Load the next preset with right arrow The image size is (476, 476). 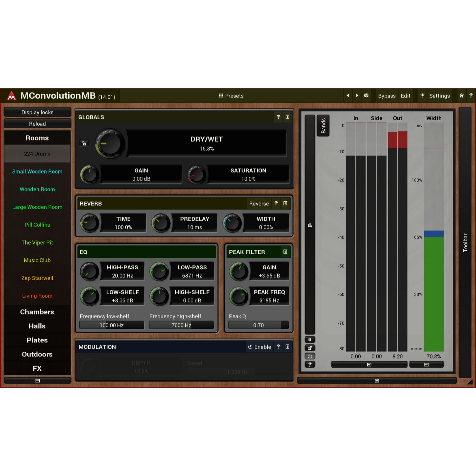point(357,96)
